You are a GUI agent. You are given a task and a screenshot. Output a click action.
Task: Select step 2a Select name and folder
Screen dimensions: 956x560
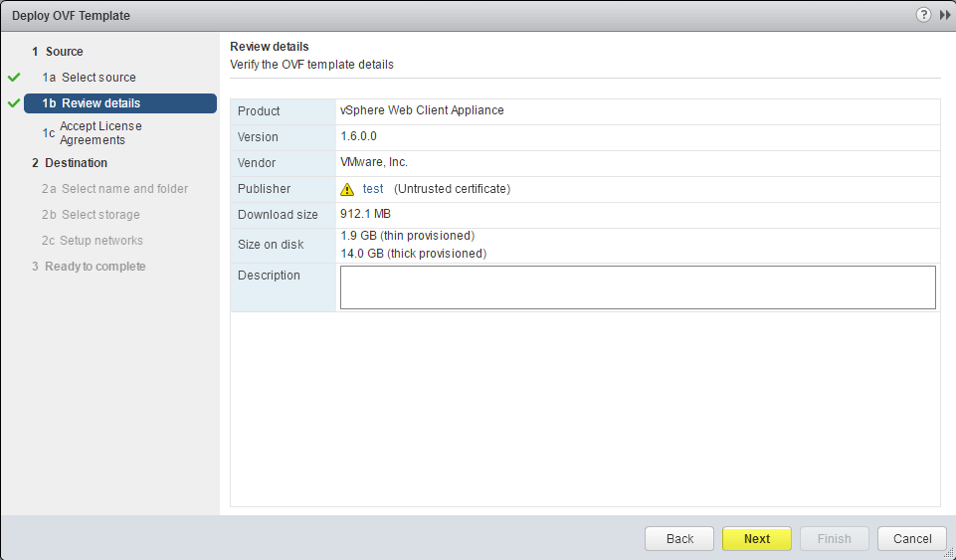[114, 189]
